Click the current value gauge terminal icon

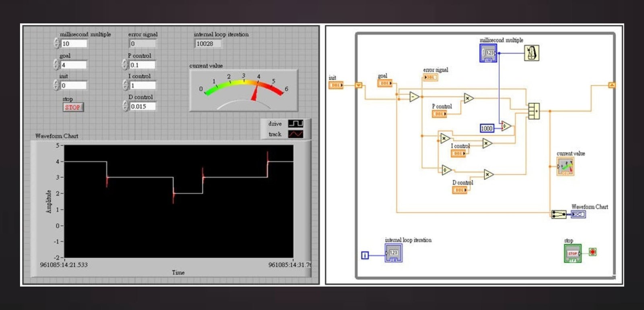tap(565, 166)
